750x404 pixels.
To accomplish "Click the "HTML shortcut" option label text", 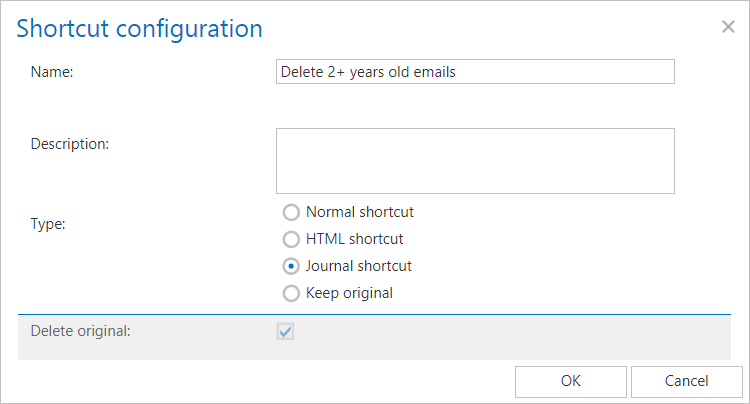I will point(354,239).
